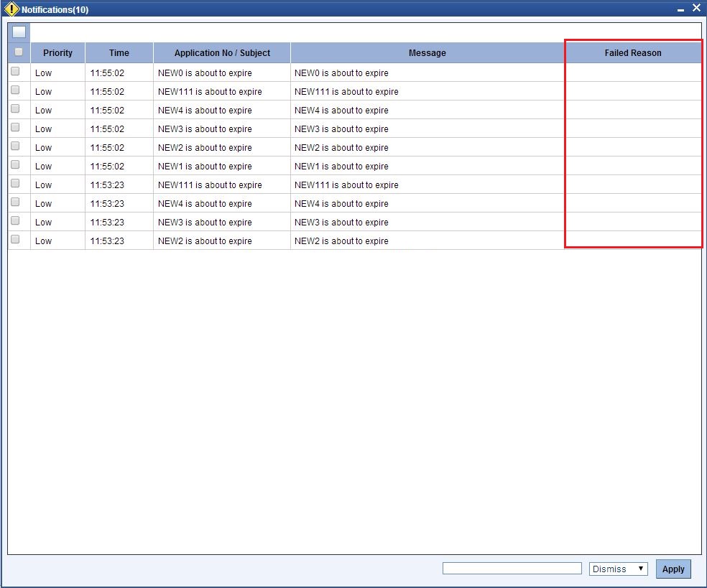This screenshot has width=707, height=588.
Task: Close the Notifications window
Action: (696, 8)
